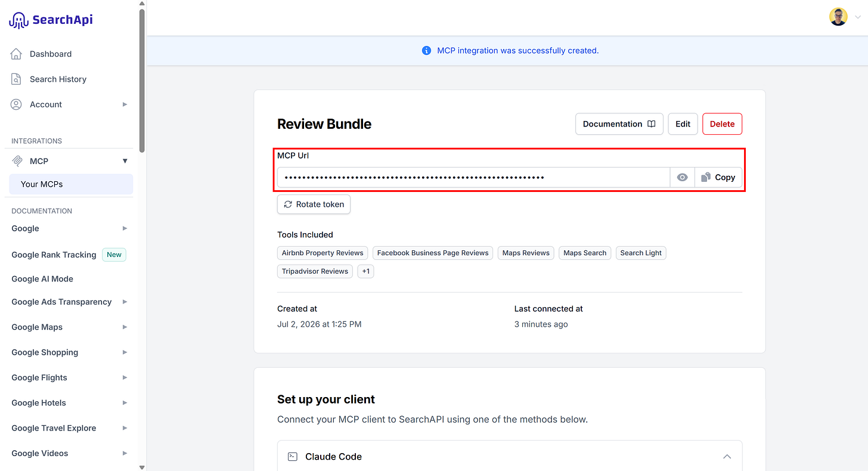Show more tools via +1 badge

[x=365, y=271]
